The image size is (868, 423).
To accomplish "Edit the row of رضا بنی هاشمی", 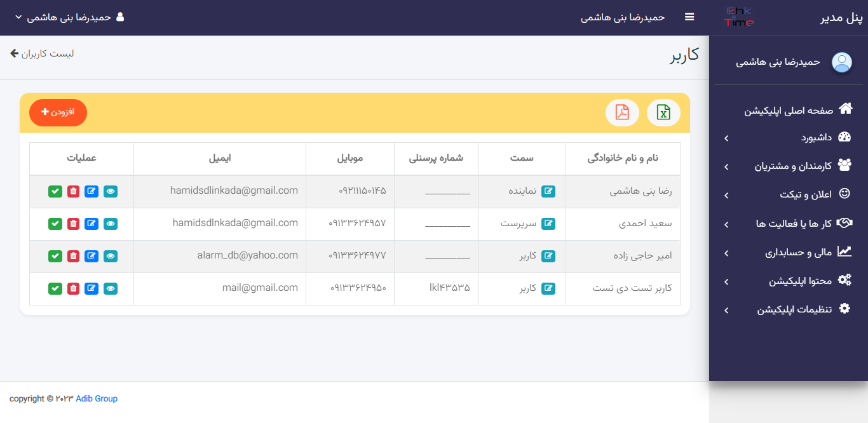I will 92,191.
